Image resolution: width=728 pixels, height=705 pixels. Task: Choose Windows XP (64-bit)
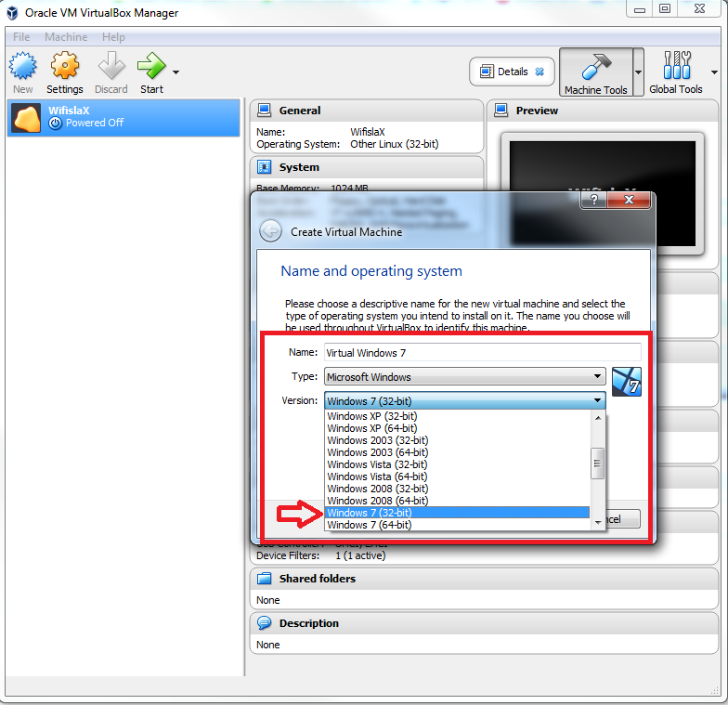point(457,428)
